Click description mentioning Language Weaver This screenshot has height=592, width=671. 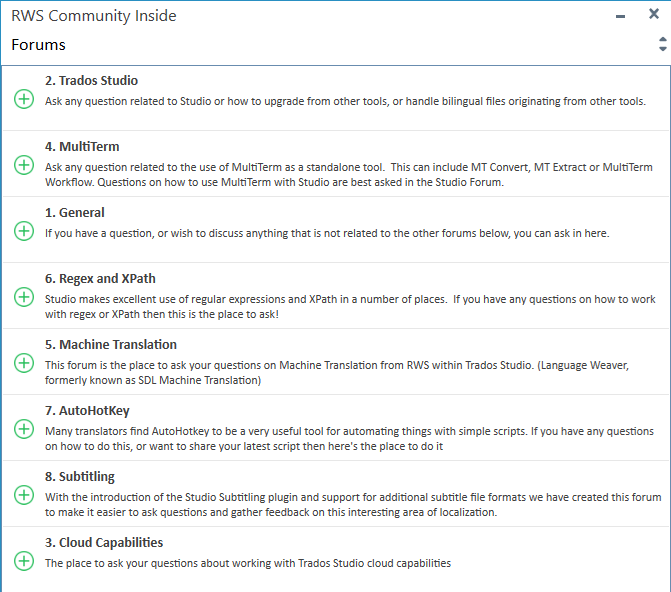pyautogui.click(x=337, y=372)
